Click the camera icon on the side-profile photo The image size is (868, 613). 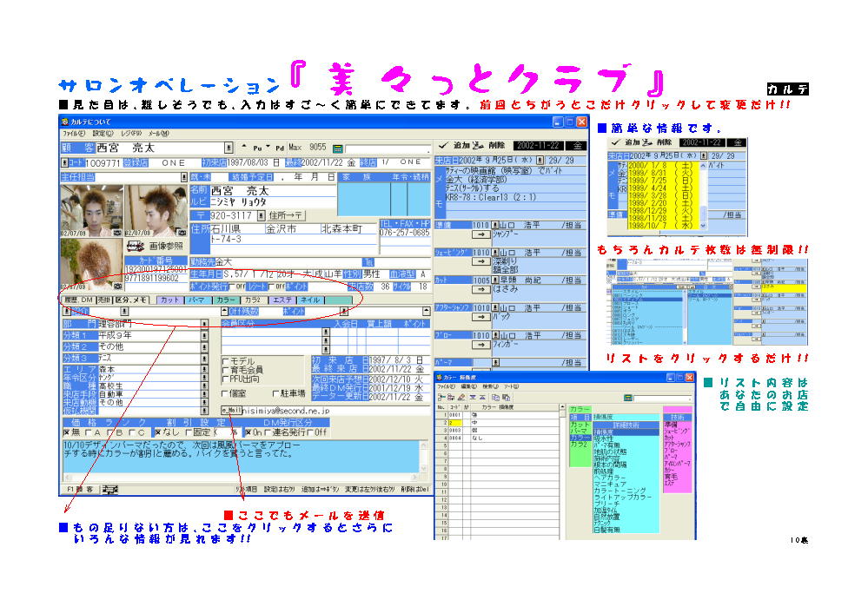pyautogui.click(x=182, y=233)
